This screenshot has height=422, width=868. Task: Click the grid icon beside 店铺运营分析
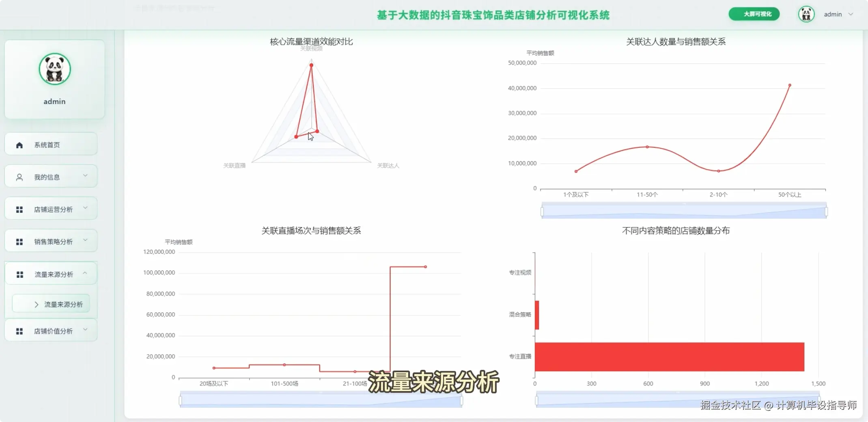click(19, 210)
